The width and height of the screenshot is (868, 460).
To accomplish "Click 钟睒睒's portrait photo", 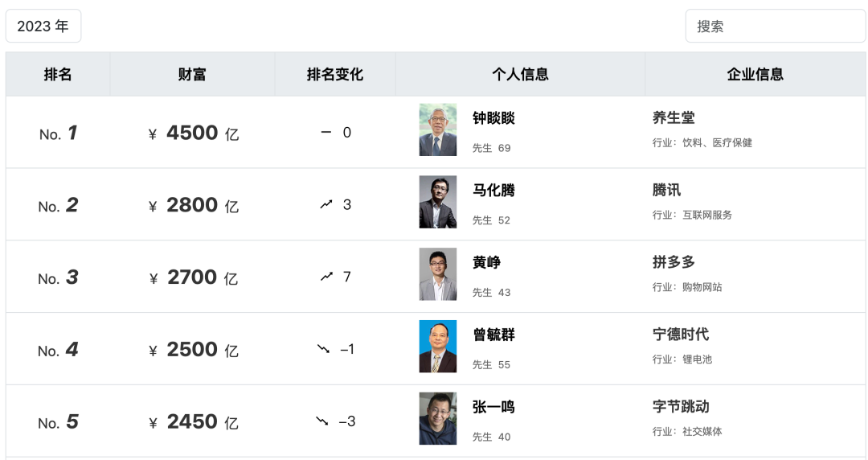I will (x=438, y=129).
